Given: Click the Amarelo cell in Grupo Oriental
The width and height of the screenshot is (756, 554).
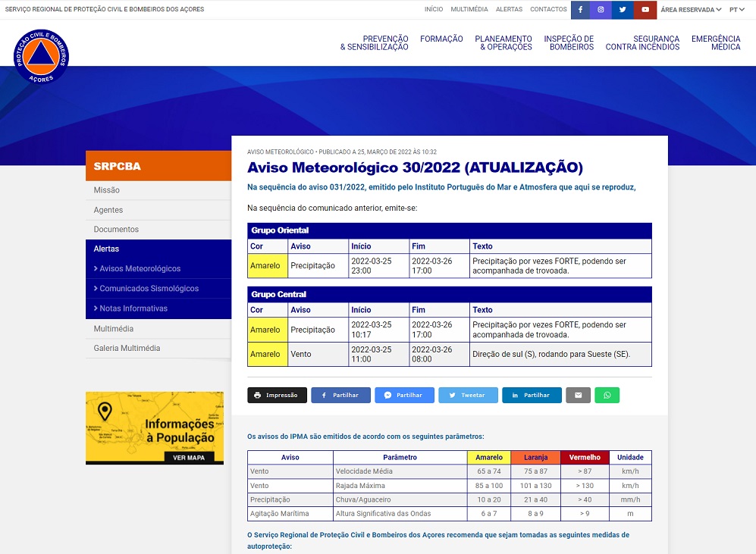Looking at the screenshot, I should pyautogui.click(x=268, y=266).
